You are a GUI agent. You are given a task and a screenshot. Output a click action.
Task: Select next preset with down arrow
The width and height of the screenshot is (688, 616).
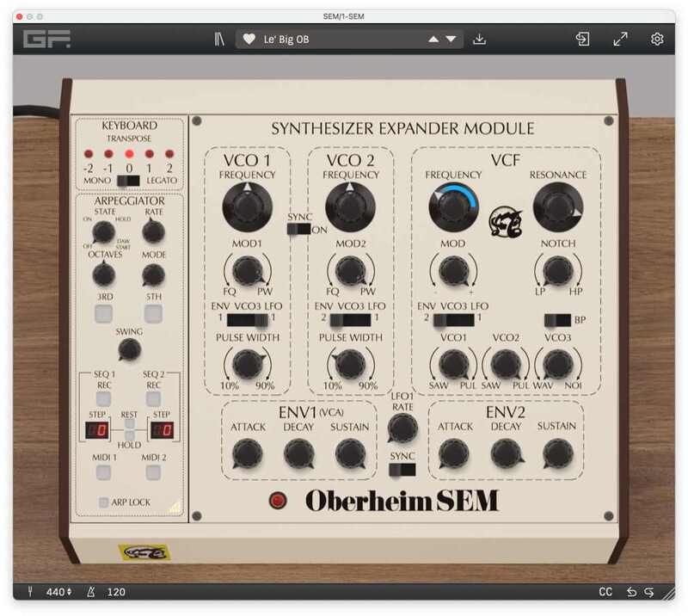pyautogui.click(x=451, y=40)
